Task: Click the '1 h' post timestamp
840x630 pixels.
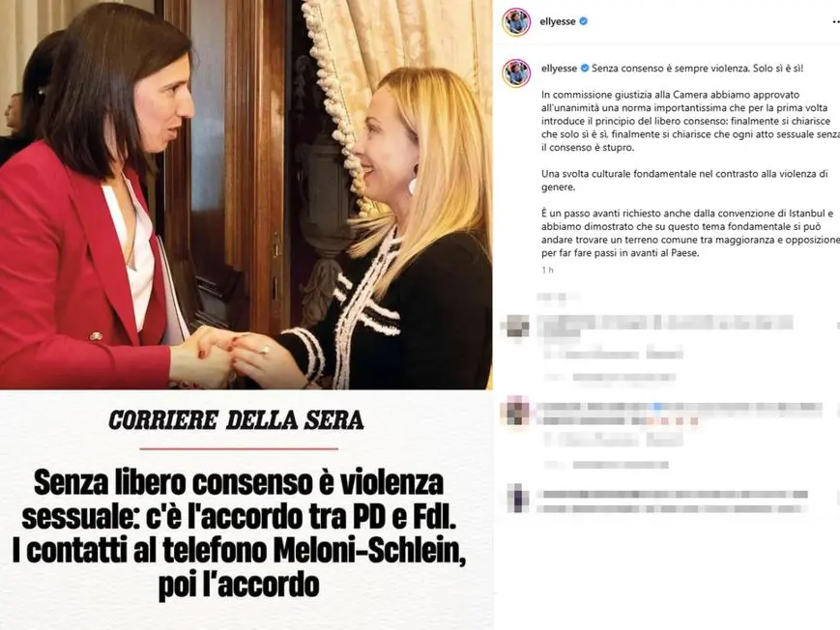Action: pyautogui.click(x=547, y=270)
